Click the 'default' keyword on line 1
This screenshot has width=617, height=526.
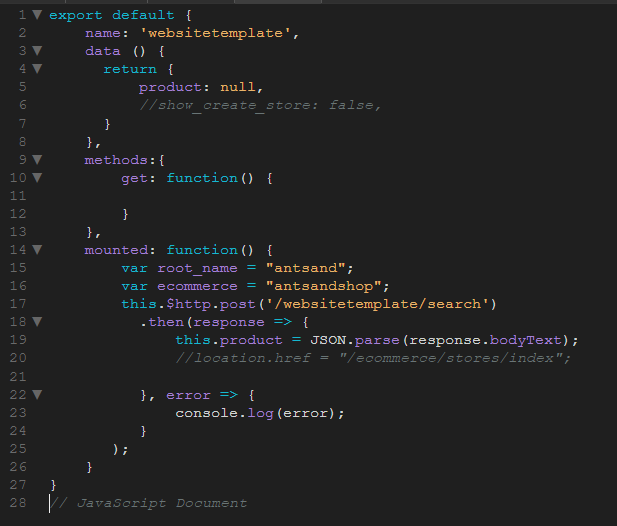[143, 15]
